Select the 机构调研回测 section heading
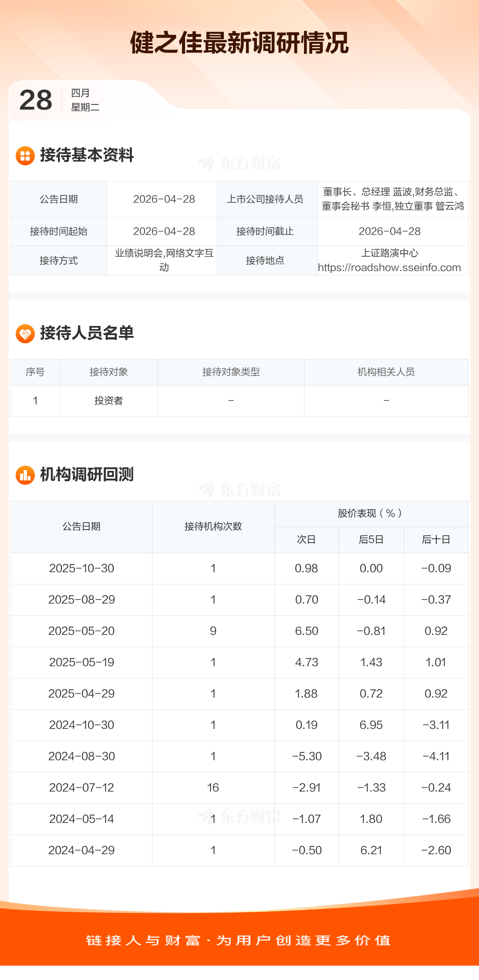Viewport: 479px width, 980px height. pyautogui.click(x=87, y=474)
